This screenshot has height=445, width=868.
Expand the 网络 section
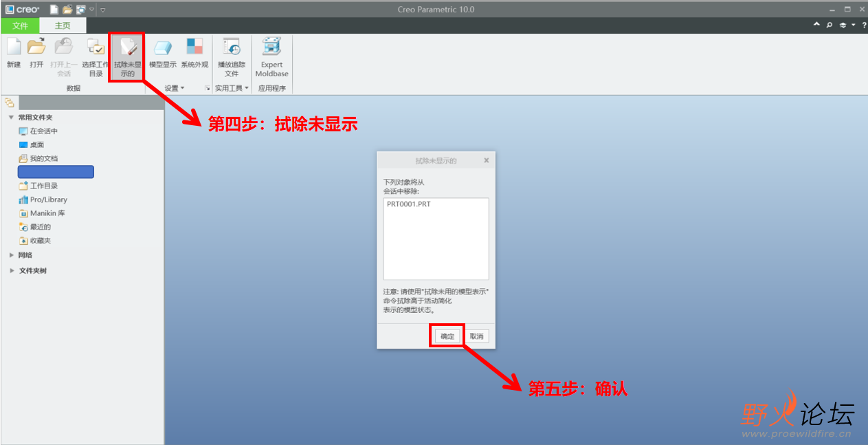point(11,255)
